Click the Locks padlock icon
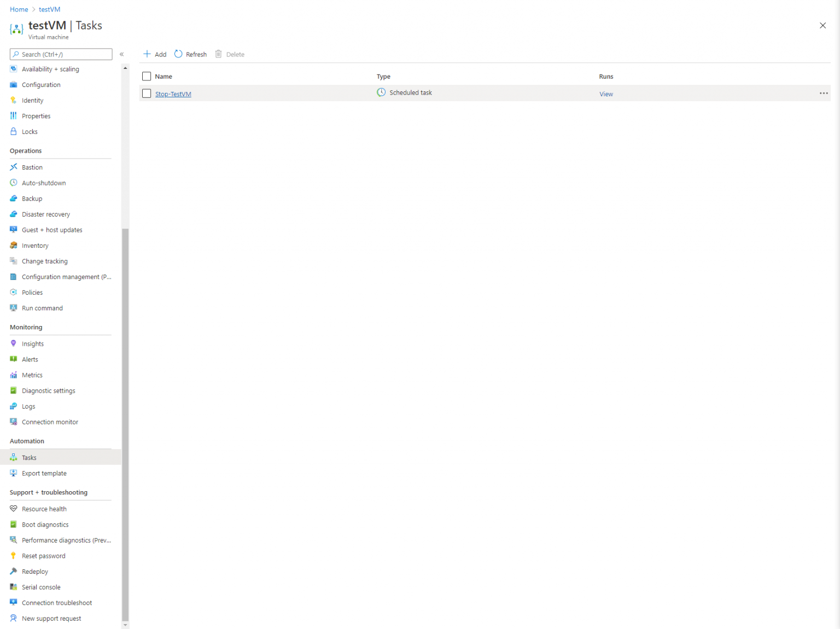This screenshot has width=840, height=629. click(14, 131)
